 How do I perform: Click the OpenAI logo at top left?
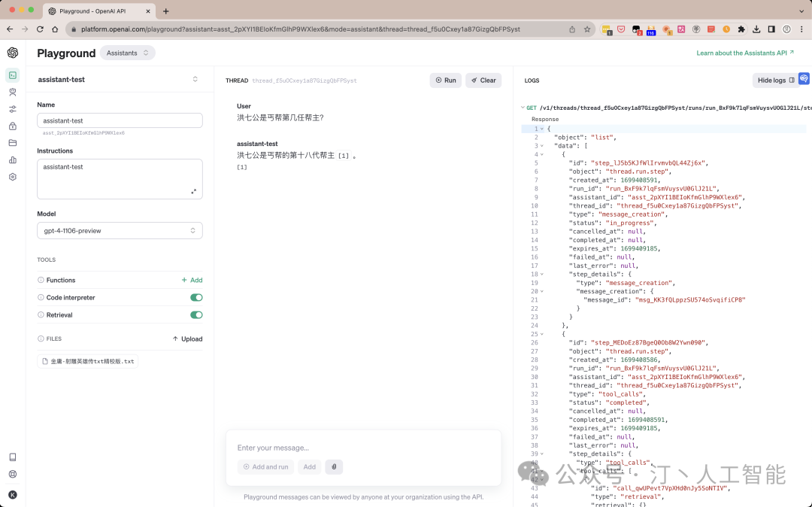(x=12, y=53)
